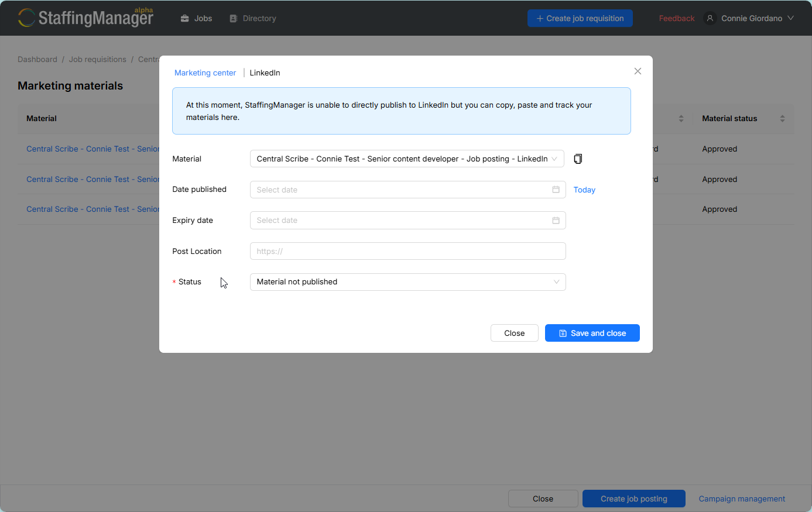This screenshot has width=812, height=512.
Task: Select the LinkedIn tab
Action: coord(265,73)
